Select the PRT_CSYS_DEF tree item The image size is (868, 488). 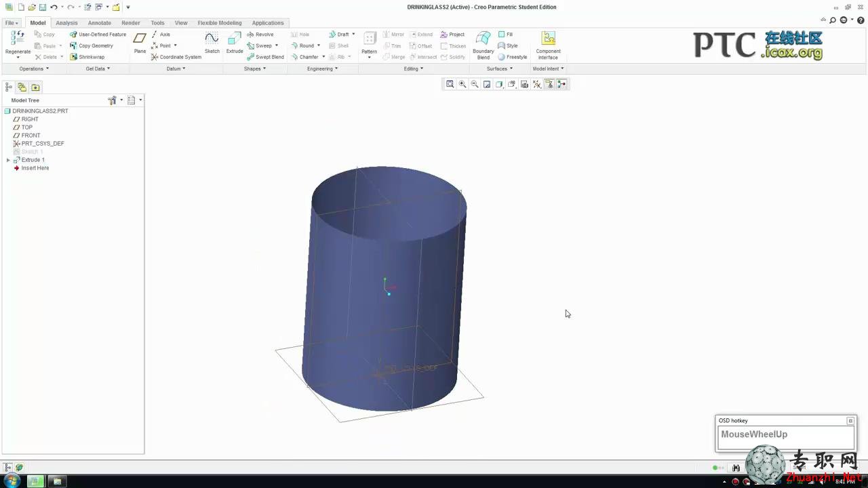pos(39,144)
